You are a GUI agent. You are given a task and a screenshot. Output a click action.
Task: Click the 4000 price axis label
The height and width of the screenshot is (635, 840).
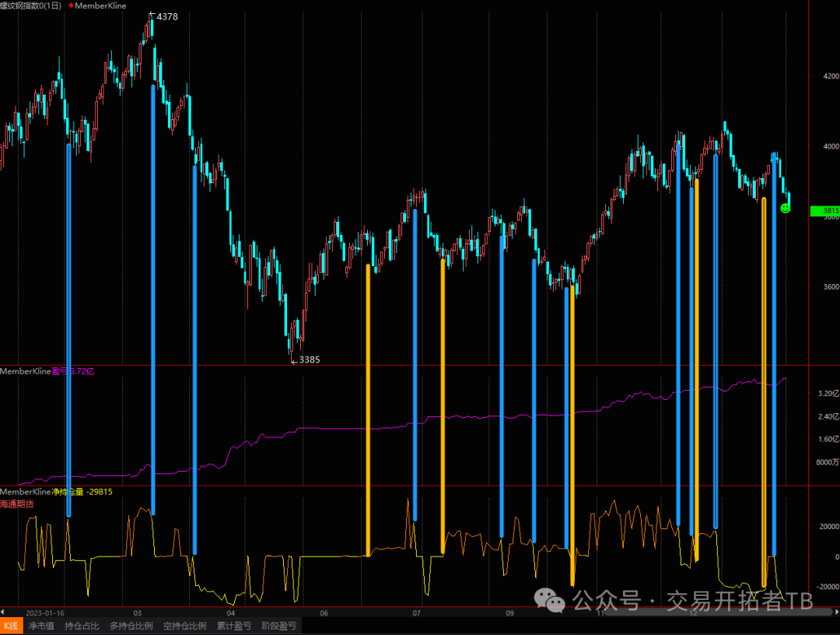point(831,146)
